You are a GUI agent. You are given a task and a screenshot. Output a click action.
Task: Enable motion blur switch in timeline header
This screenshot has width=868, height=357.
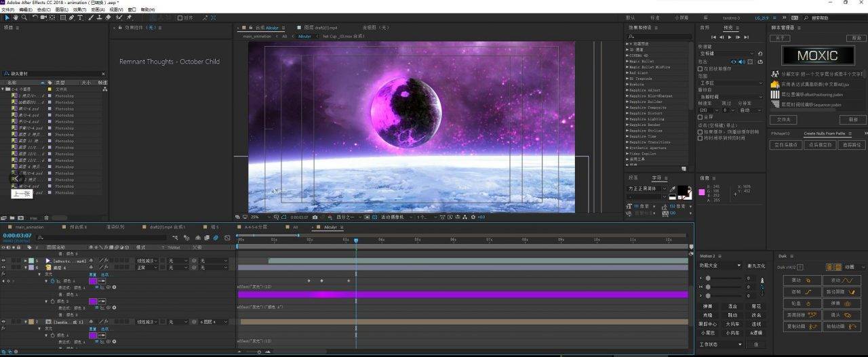point(215,238)
